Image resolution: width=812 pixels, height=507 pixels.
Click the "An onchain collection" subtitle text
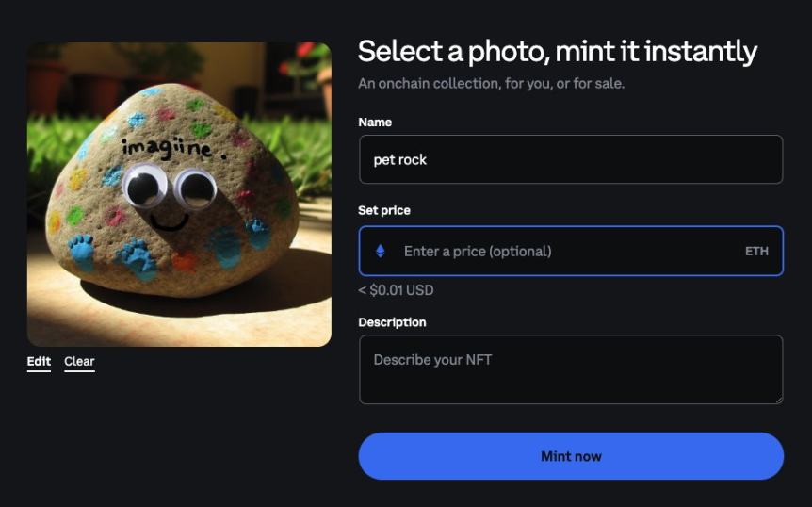pyautogui.click(x=491, y=83)
